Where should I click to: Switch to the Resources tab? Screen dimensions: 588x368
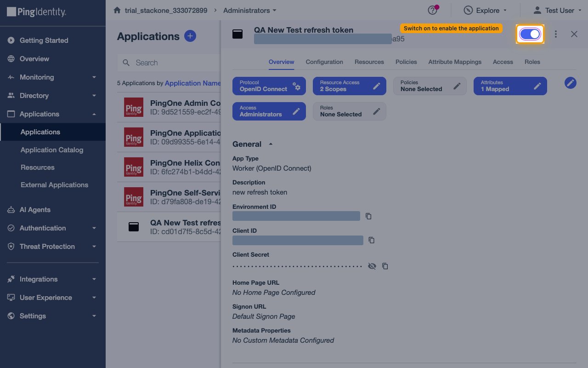pos(369,62)
